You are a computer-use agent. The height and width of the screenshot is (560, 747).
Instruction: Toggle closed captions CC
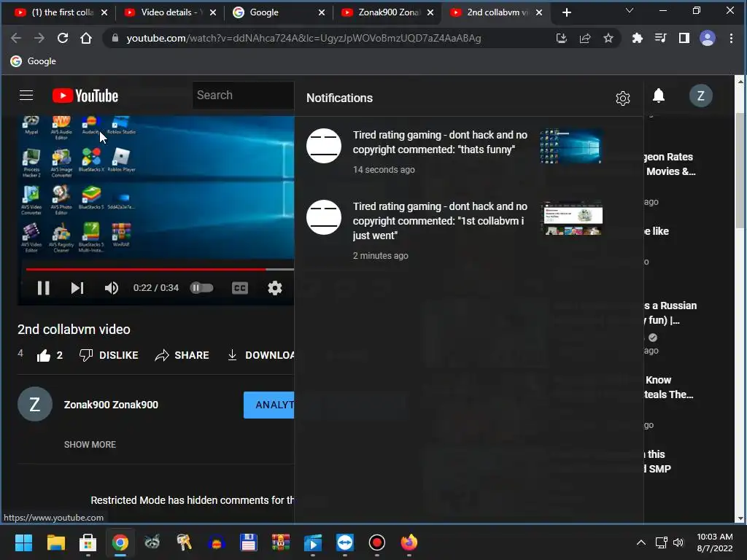239,287
